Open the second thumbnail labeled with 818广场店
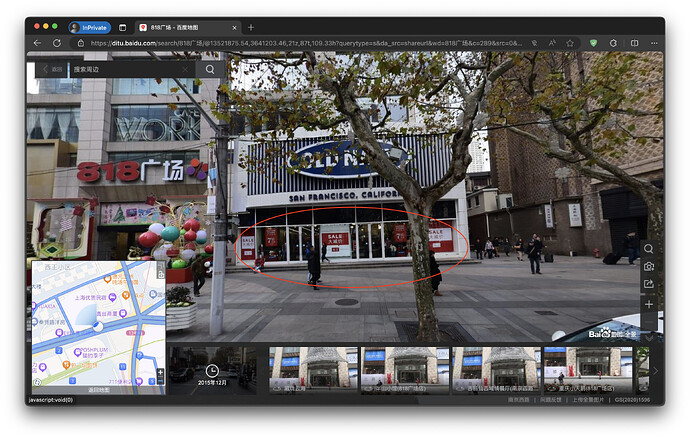 (x=405, y=369)
